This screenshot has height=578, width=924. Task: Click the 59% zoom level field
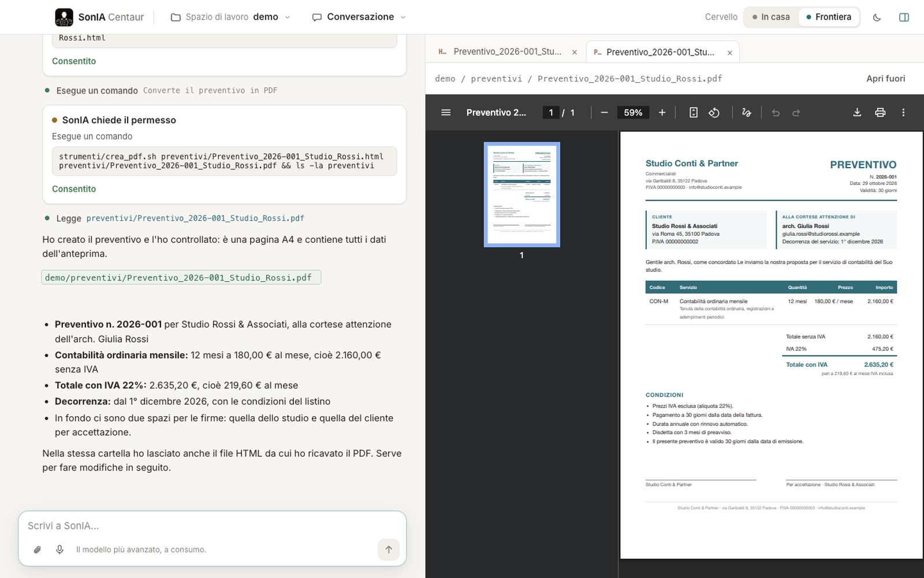click(x=633, y=113)
